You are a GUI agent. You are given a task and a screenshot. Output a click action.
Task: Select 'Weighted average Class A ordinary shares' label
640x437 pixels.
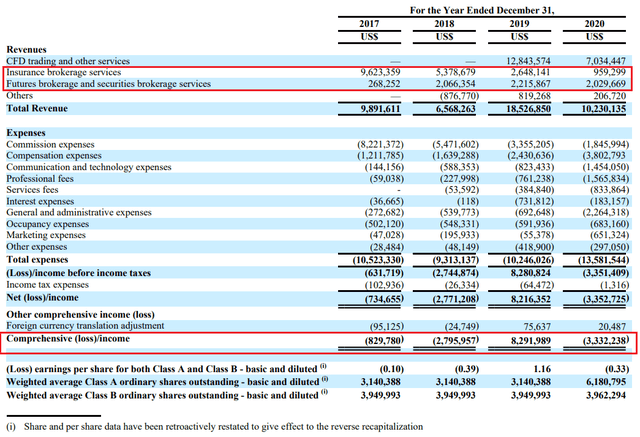tap(167, 382)
